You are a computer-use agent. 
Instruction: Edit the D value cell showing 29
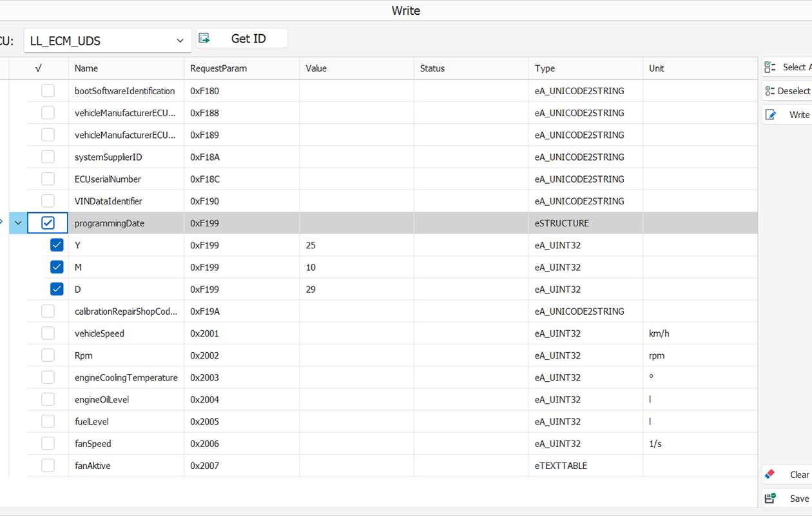pyautogui.click(x=357, y=289)
